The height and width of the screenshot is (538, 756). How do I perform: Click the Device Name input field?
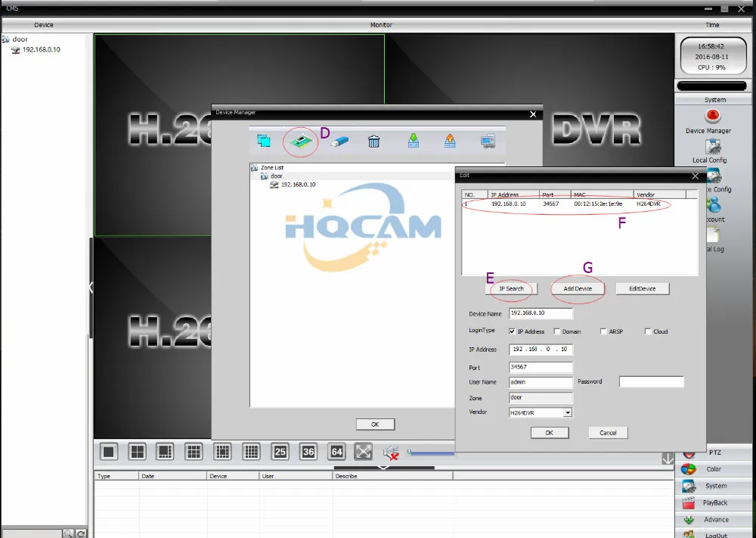point(541,313)
